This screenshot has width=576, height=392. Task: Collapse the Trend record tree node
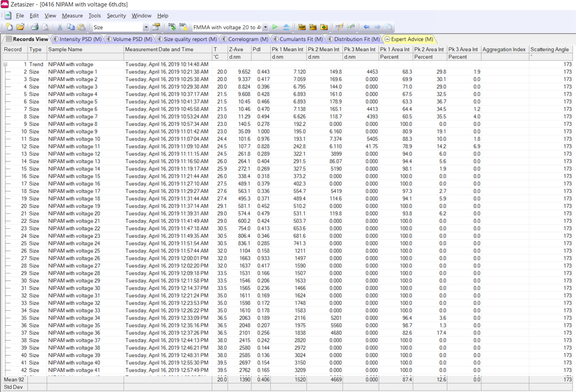coord(5,65)
